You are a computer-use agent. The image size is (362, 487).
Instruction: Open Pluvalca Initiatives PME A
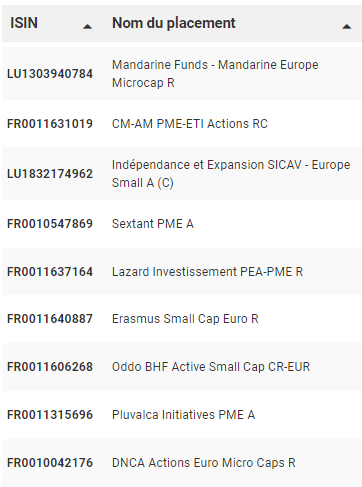coord(183,415)
